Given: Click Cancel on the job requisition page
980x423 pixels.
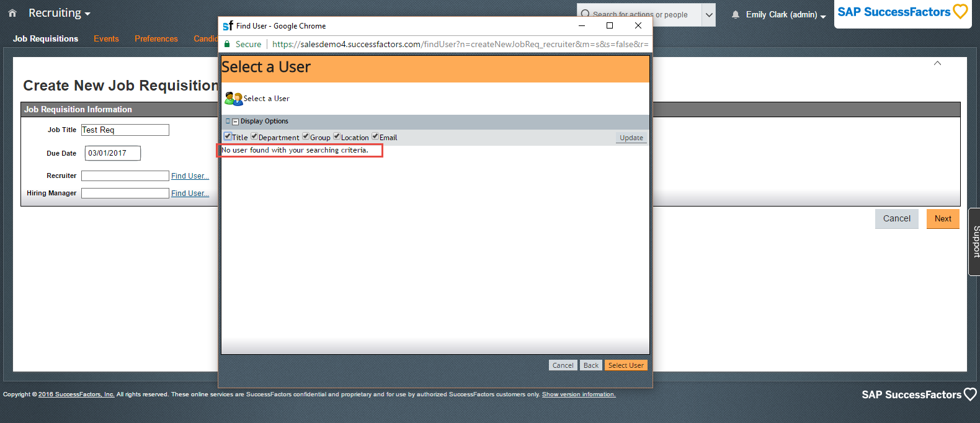Looking at the screenshot, I should coord(897,218).
